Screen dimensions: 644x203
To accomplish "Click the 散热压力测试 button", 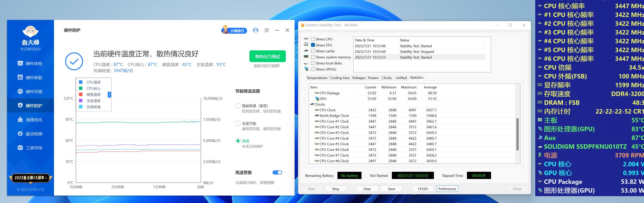I will pos(267,56).
